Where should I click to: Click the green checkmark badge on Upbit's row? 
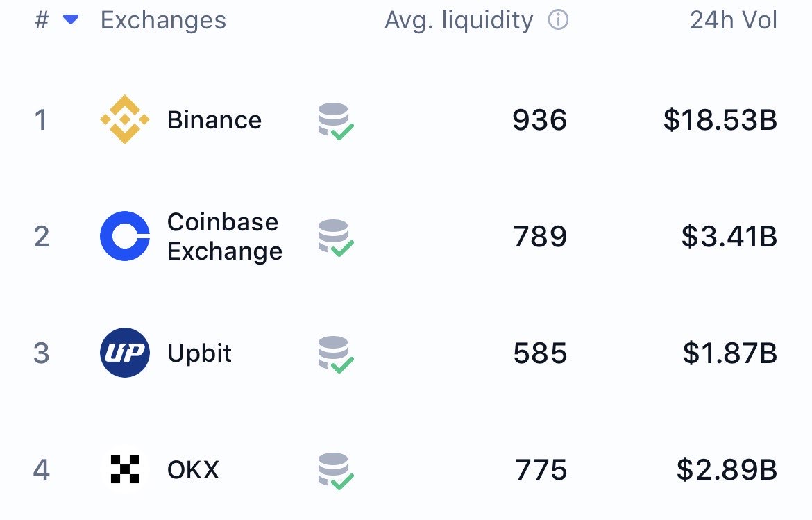[344, 363]
